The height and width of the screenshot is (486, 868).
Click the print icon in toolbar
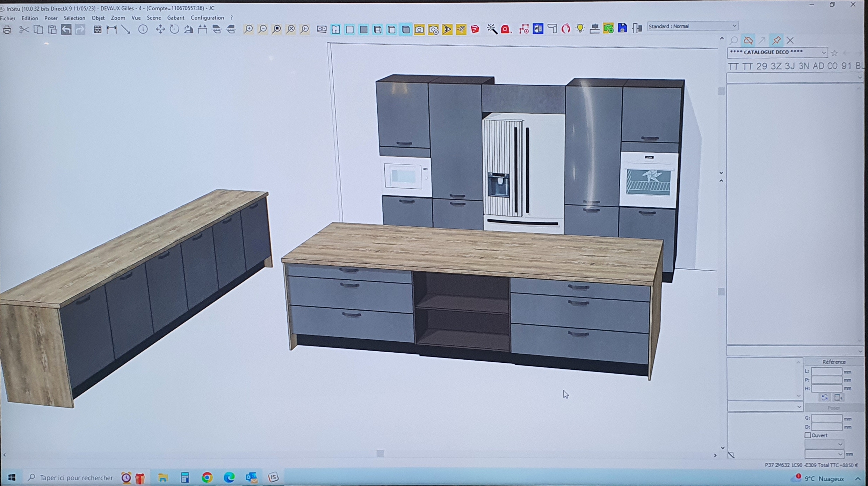click(x=7, y=30)
